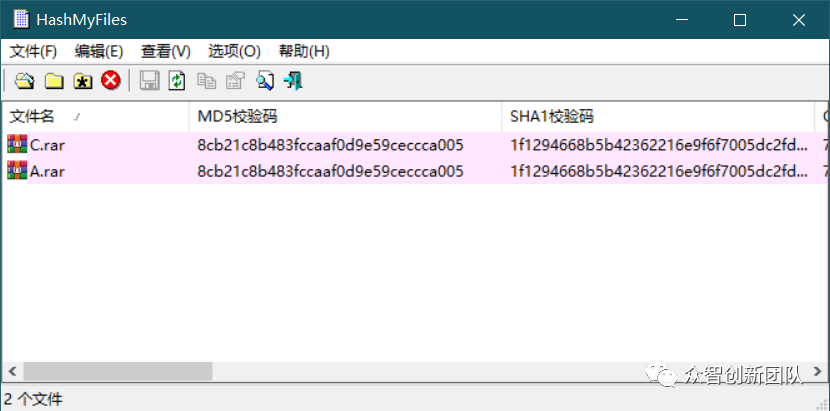This screenshot has width=830, height=411.
Task: Click the scrollbar left arrow
Action: pos(13,371)
